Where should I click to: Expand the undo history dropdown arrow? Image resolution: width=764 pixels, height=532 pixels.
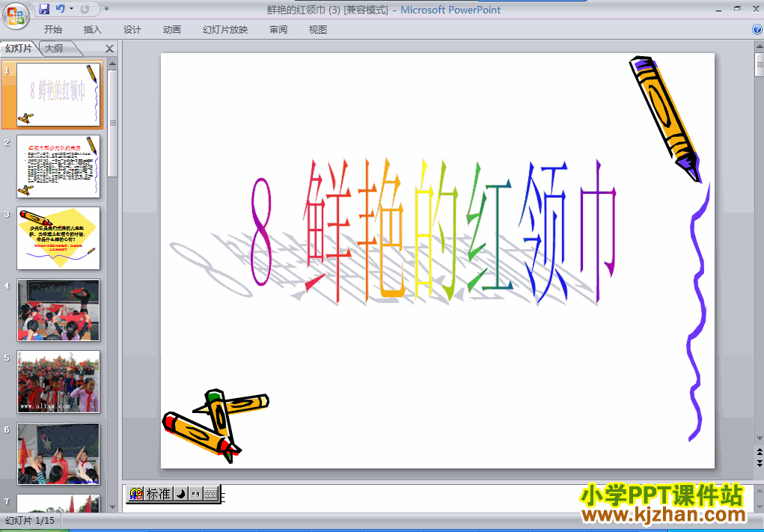tap(72, 9)
